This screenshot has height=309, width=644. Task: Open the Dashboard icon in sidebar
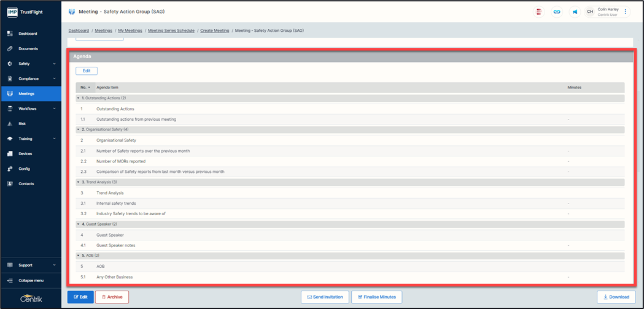[10, 34]
